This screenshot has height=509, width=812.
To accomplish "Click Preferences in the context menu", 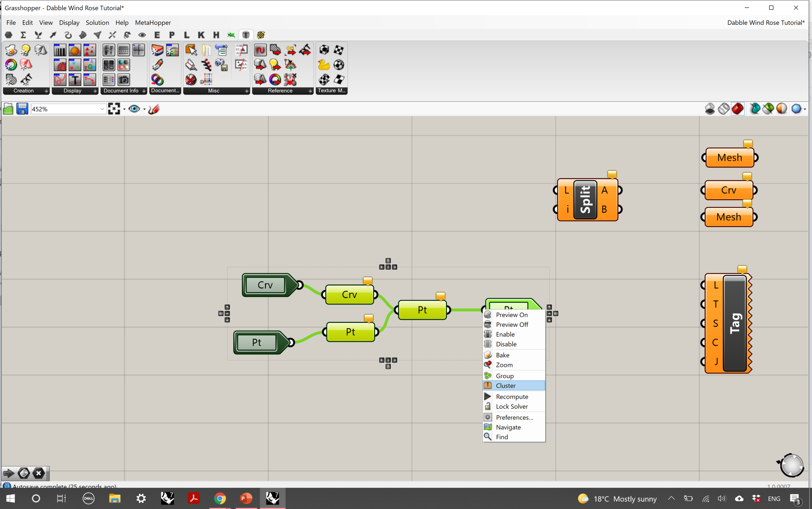I will (514, 417).
